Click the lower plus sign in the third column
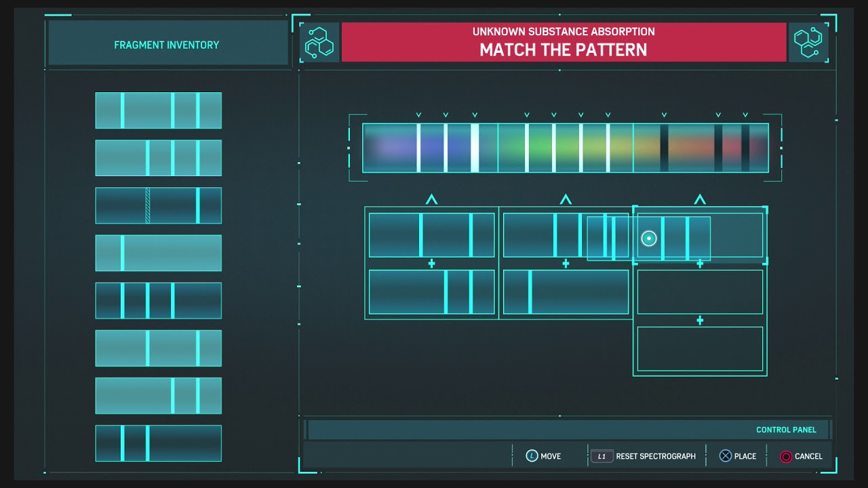 pos(700,321)
